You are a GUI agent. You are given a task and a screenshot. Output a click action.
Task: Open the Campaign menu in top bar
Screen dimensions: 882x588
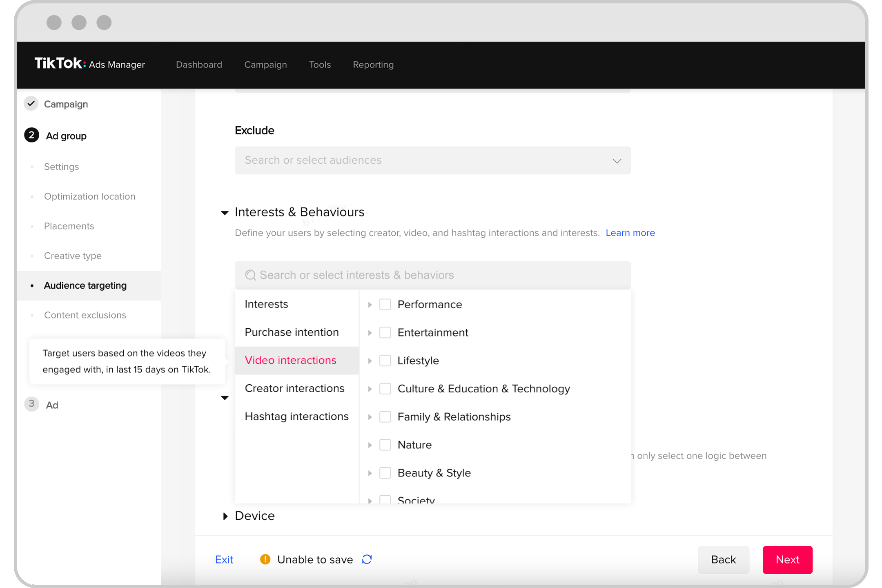point(265,65)
